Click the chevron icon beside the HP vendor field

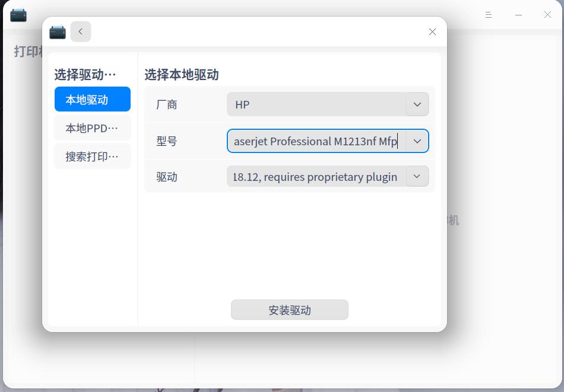coord(417,104)
